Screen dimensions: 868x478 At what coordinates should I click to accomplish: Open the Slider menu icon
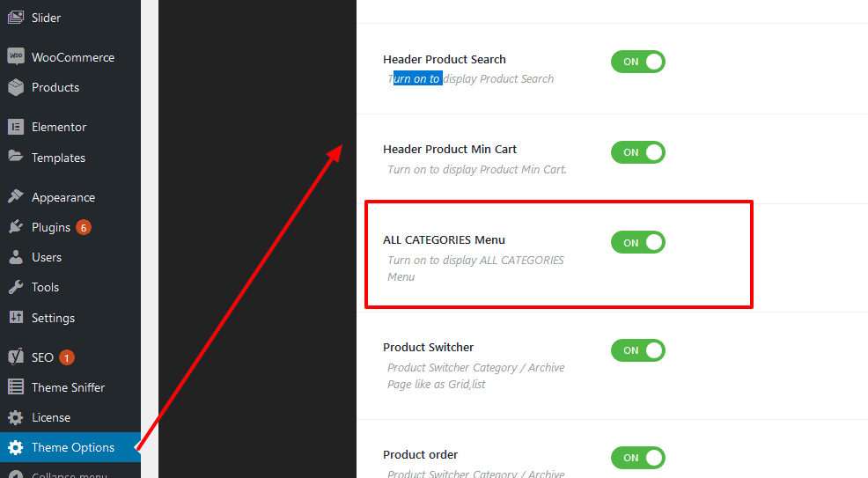pos(16,18)
